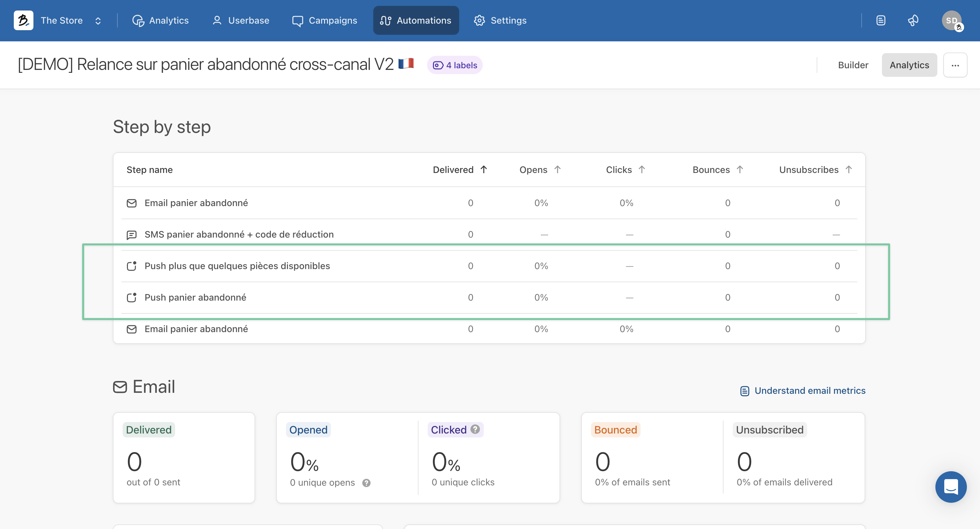Open the SD user avatar menu
Screen dimensions: 980x529
[952, 21]
